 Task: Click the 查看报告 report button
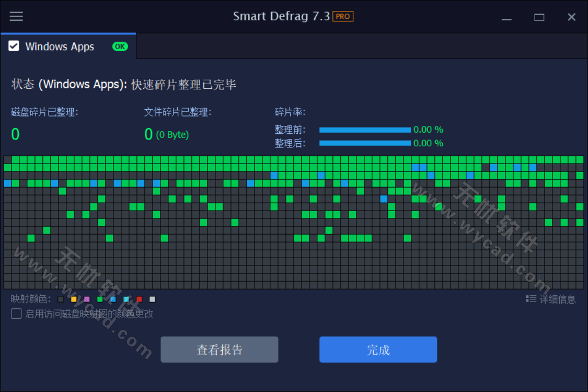point(219,349)
